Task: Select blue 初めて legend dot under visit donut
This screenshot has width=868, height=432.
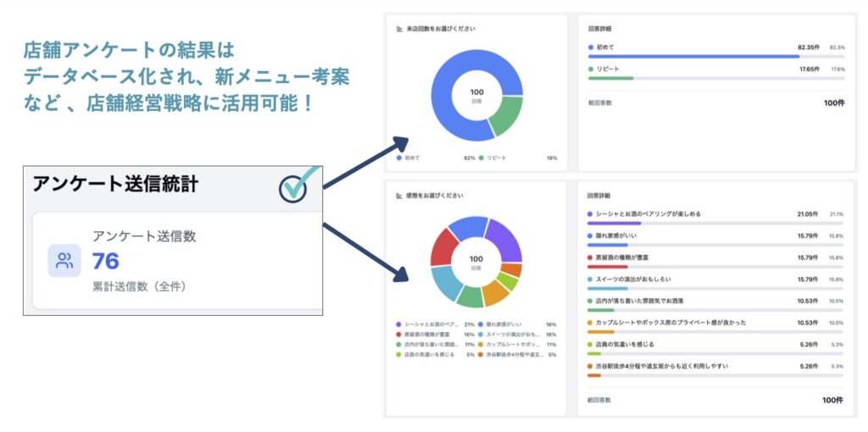Action: [x=399, y=158]
